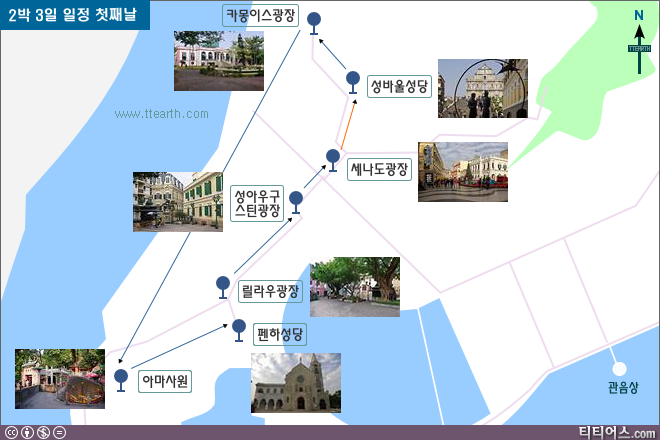Click the map pin beside 펜하성당
Viewport: 660px width, 440px height.
[x=239, y=330]
